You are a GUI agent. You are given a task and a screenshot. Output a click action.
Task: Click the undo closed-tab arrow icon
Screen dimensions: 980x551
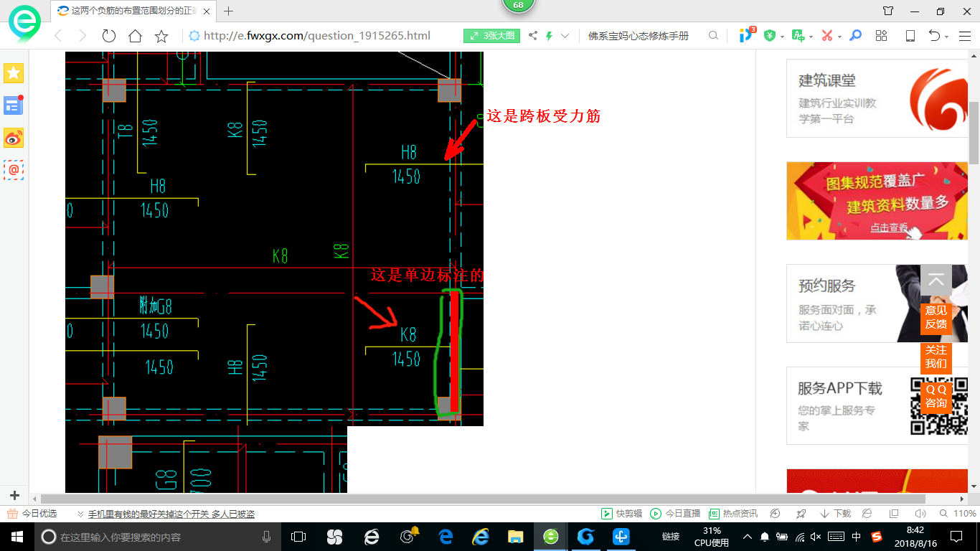tap(935, 35)
